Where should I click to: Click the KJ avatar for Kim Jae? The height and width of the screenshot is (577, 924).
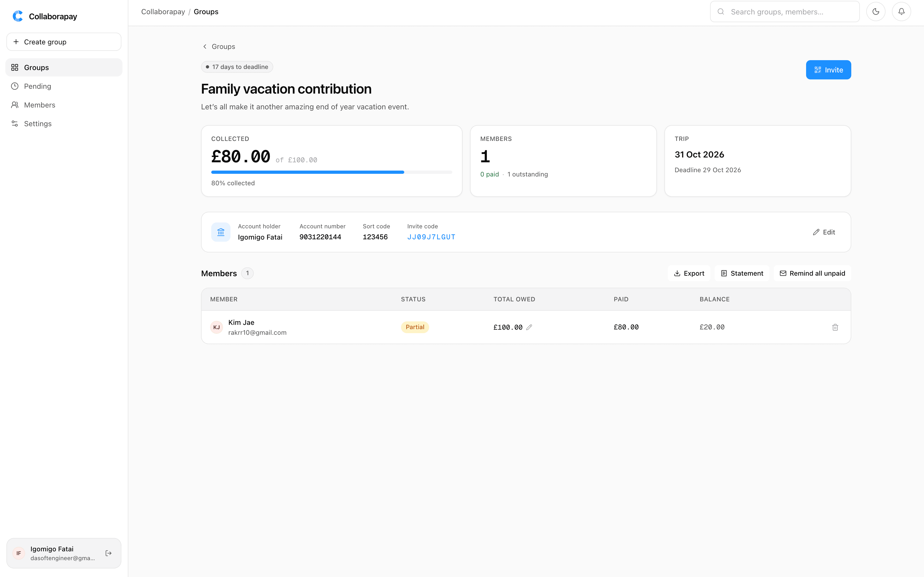point(216,327)
